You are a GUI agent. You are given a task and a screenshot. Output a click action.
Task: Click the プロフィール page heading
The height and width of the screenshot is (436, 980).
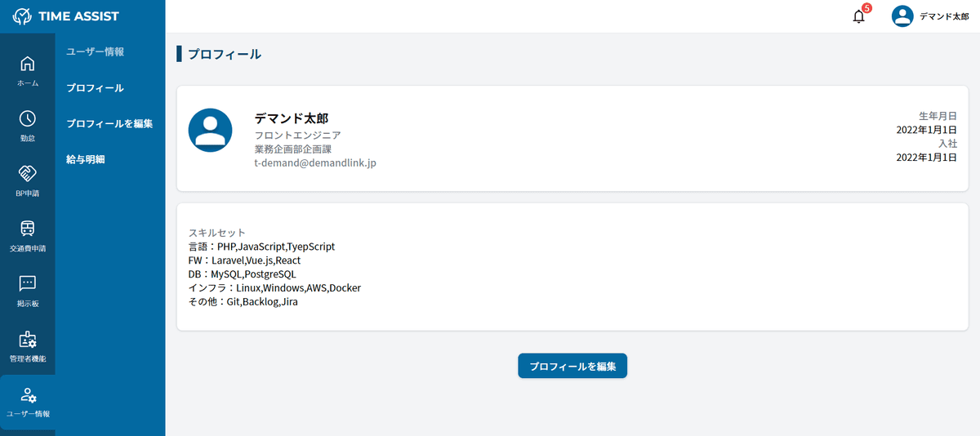point(225,55)
